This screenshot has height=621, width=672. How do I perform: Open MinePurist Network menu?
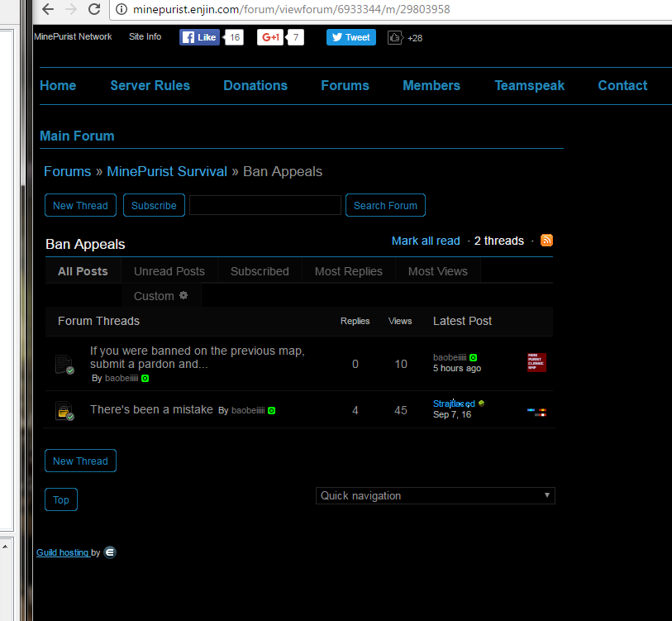click(73, 37)
